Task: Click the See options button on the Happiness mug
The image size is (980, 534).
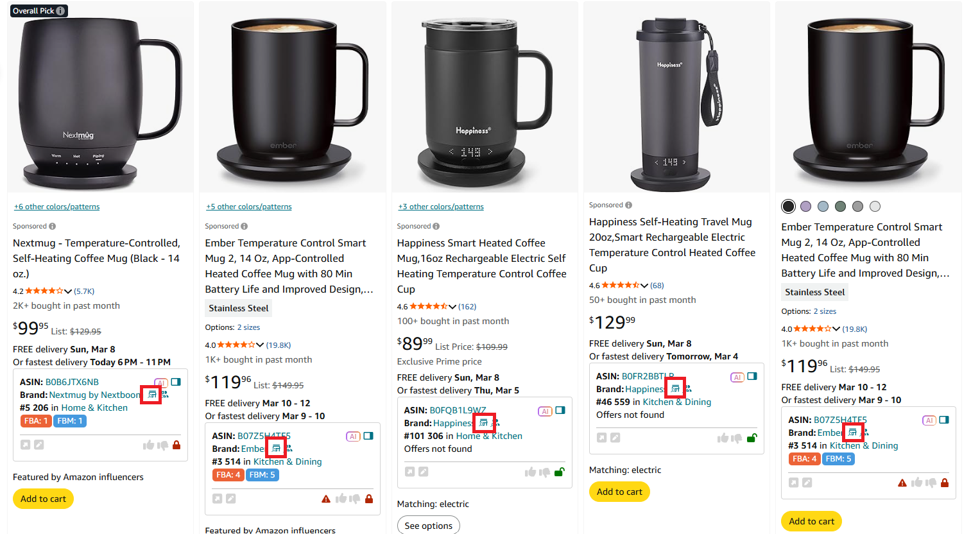Action: 428,525
